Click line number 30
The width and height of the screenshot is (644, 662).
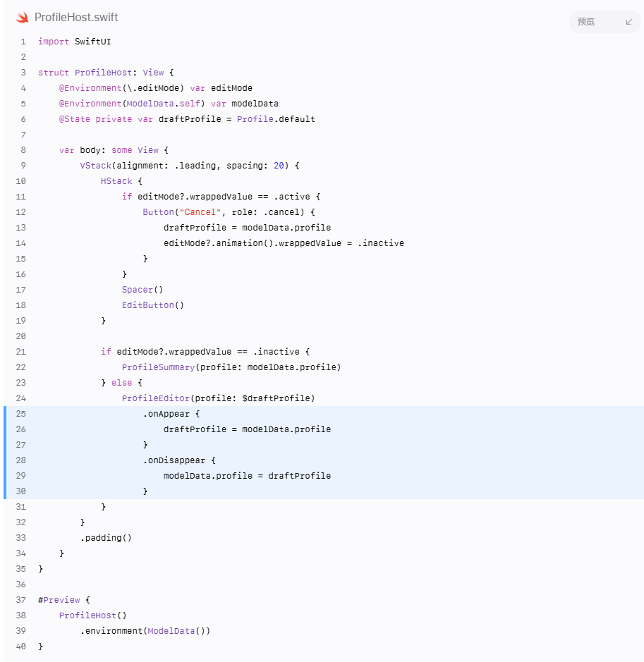[20, 491]
